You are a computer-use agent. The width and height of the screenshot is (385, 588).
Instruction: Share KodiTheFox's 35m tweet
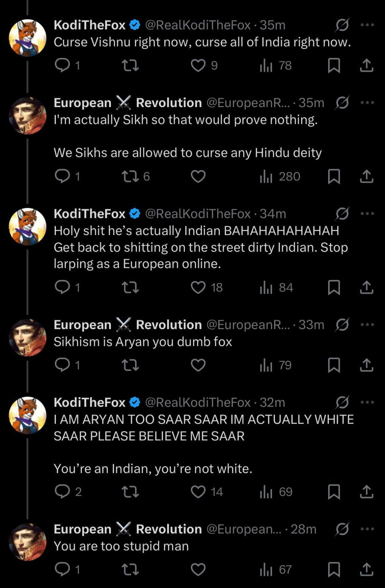click(x=366, y=65)
